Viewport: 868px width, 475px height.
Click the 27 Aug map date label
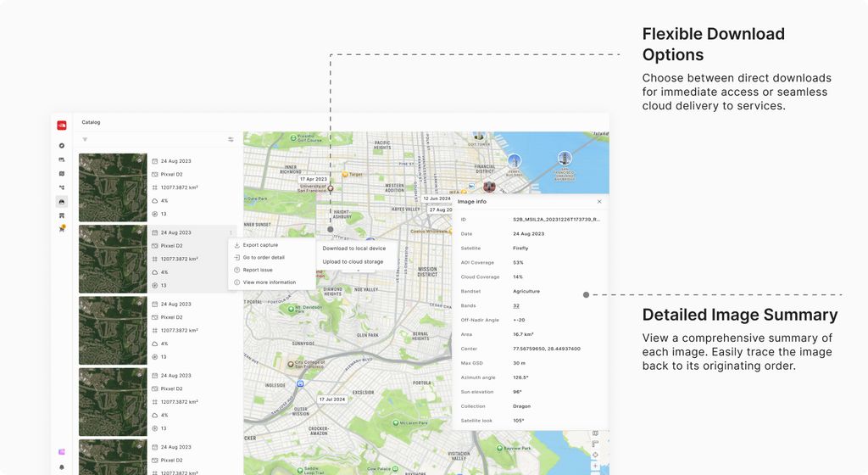(x=440, y=210)
